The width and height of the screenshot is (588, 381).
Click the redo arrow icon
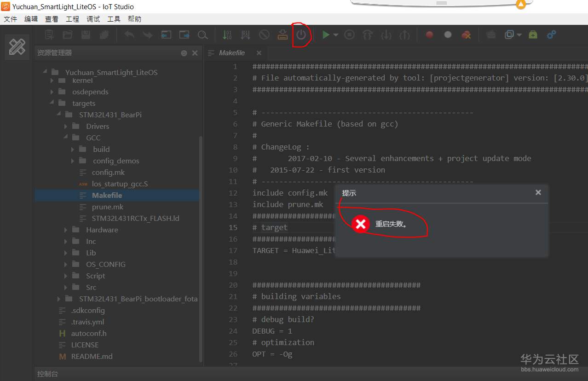tap(148, 35)
